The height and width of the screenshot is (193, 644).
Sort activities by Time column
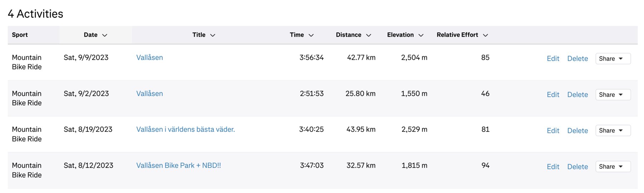[301, 35]
